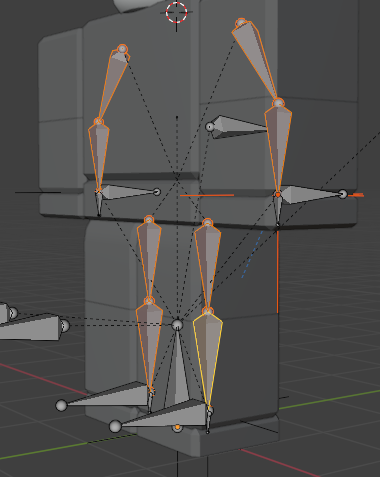380x477 pixels.
Task: Select the upper arm bone nearest the 3D cursor's right
Action: (x=256, y=59)
